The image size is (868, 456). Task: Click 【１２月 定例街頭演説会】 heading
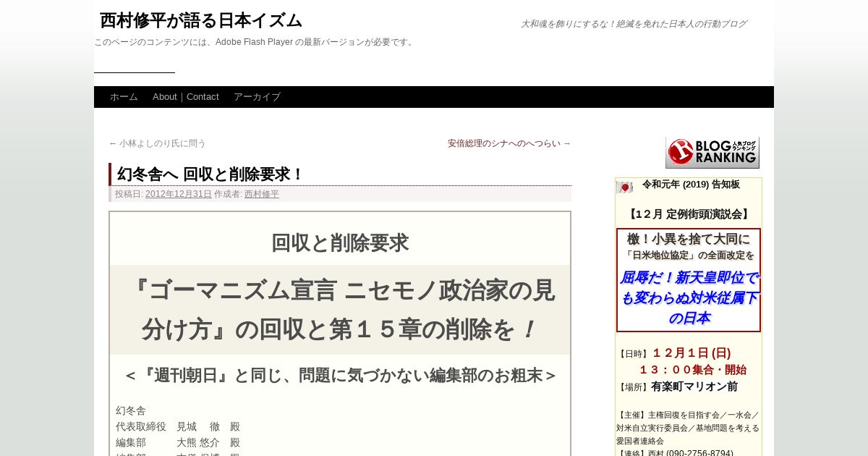[689, 214]
